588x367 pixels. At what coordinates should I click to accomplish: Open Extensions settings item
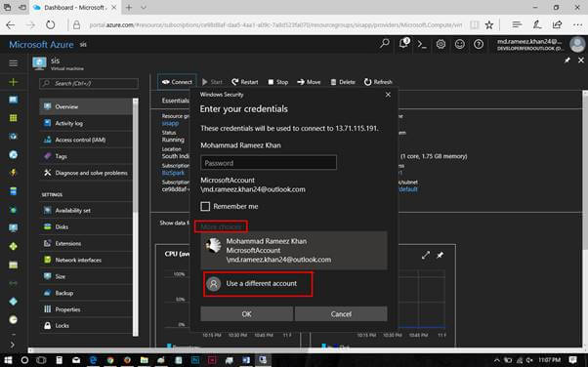click(86, 243)
